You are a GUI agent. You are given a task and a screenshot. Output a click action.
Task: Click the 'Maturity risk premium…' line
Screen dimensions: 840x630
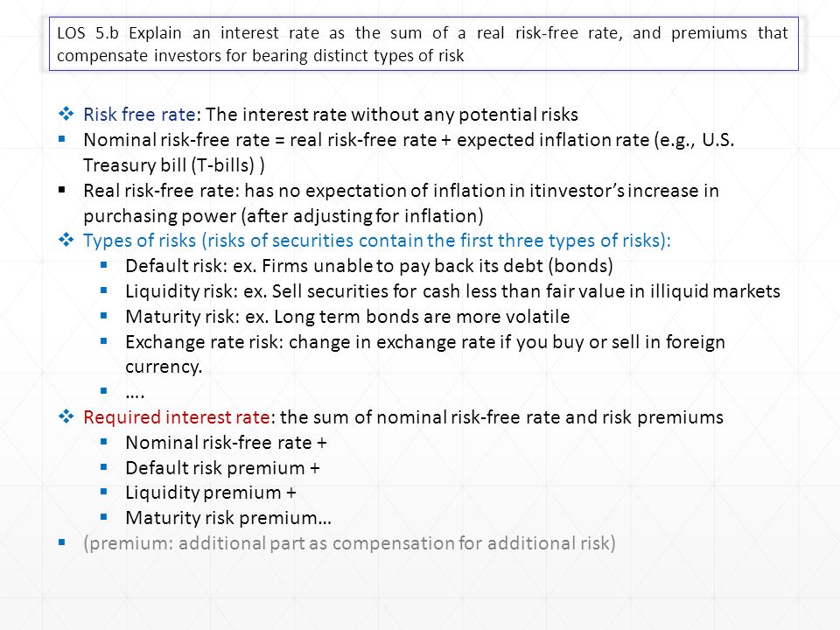click(x=228, y=517)
